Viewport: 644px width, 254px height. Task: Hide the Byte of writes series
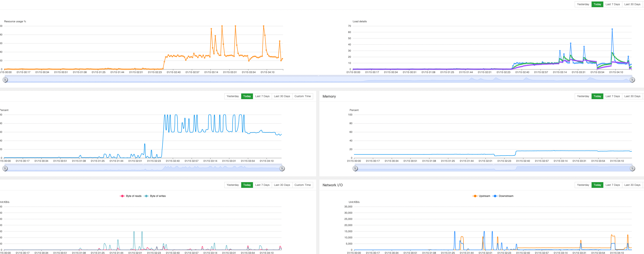click(158, 196)
